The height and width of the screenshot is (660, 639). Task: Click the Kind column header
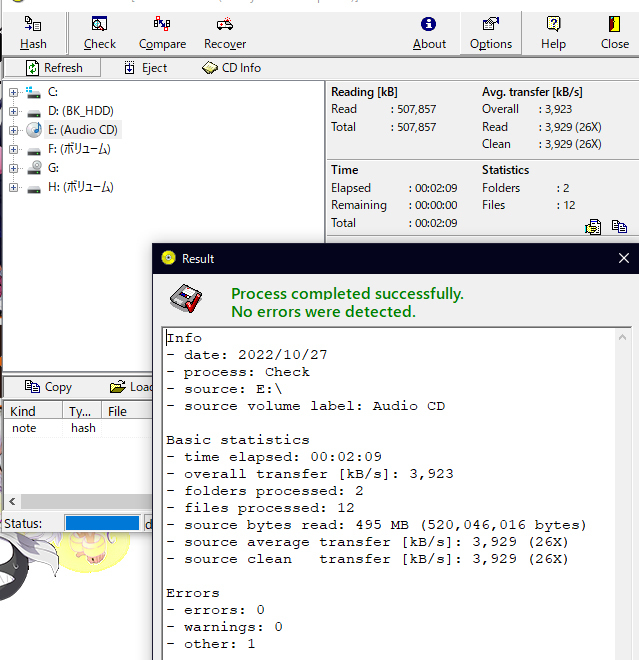click(23, 411)
